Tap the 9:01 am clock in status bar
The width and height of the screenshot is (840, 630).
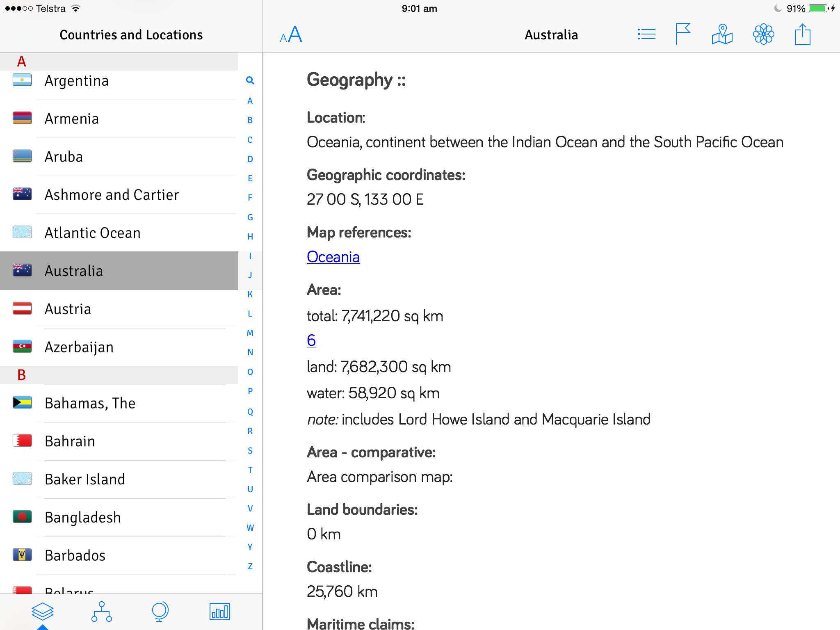419,9
